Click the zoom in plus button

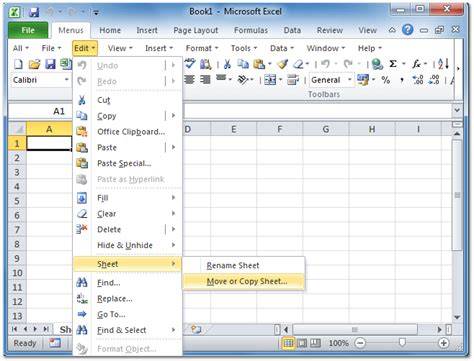444,343
